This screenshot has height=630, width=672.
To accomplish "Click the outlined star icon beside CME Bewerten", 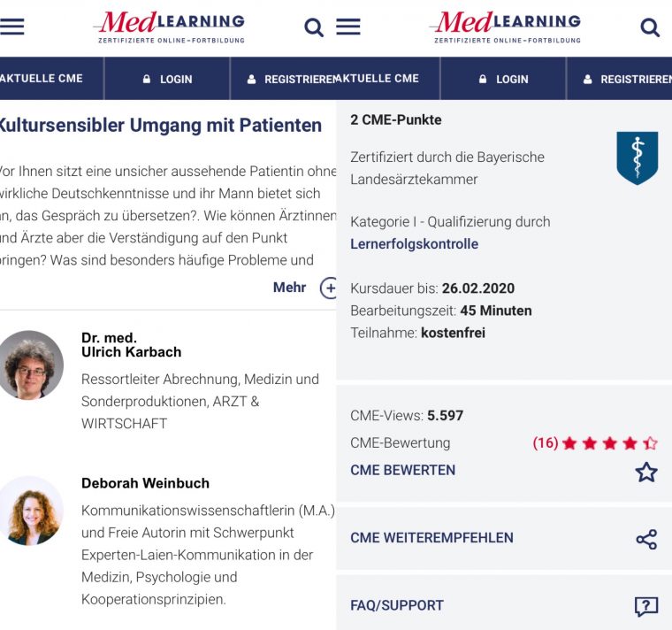I will click(646, 472).
